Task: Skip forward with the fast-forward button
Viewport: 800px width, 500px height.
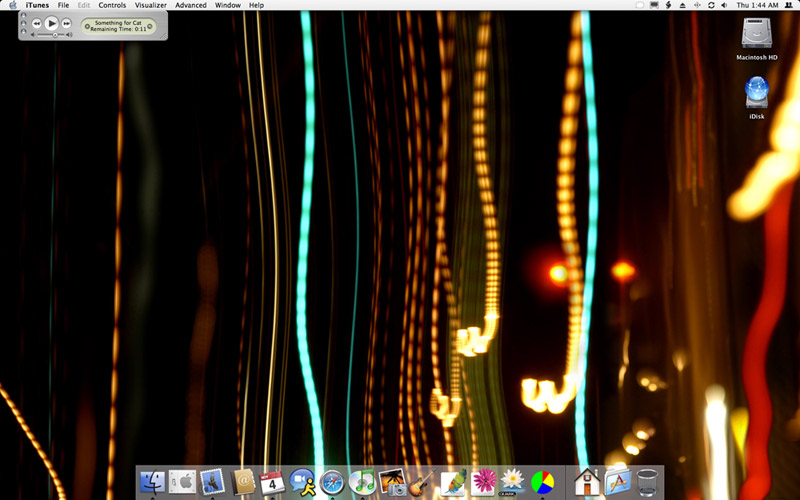Action: tap(66, 23)
